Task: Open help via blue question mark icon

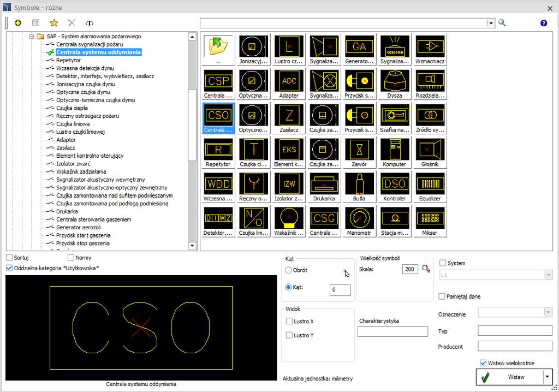Action: pos(544,23)
